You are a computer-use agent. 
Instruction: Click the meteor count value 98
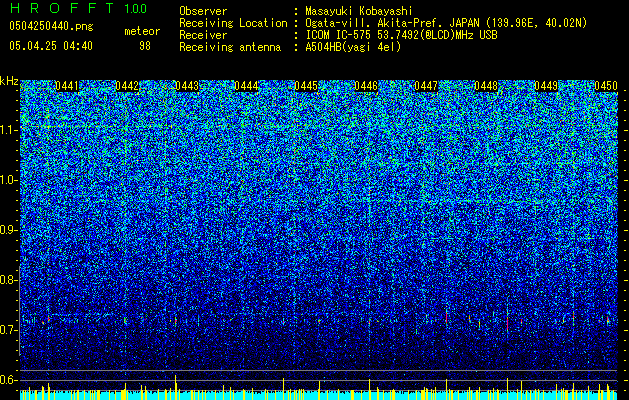tap(145, 46)
